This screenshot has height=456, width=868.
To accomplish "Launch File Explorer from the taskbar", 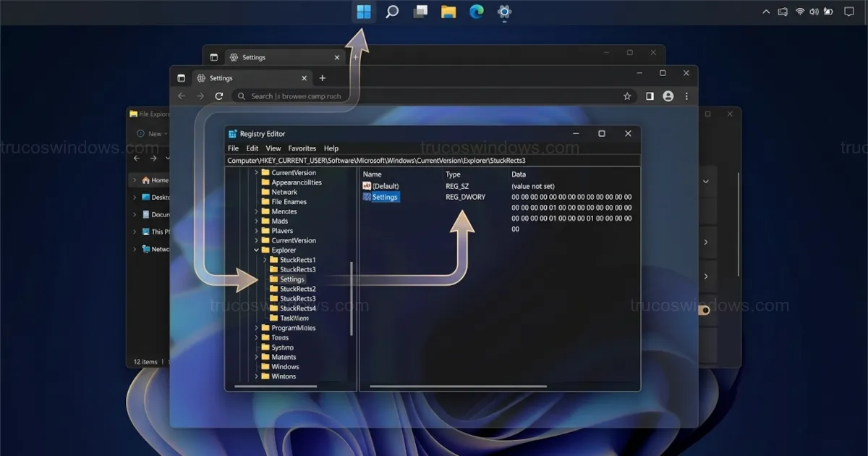I will click(448, 12).
